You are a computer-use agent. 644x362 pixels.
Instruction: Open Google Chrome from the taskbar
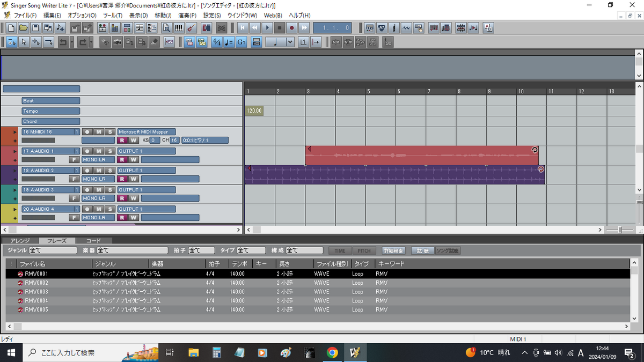pyautogui.click(x=332, y=352)
